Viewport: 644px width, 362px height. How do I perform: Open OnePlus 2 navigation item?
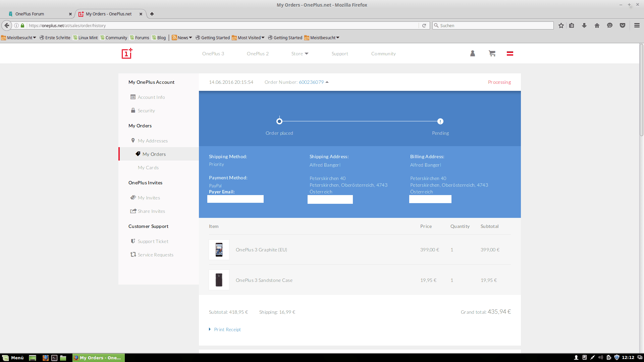pyautogui.click(x=258, y=54)
